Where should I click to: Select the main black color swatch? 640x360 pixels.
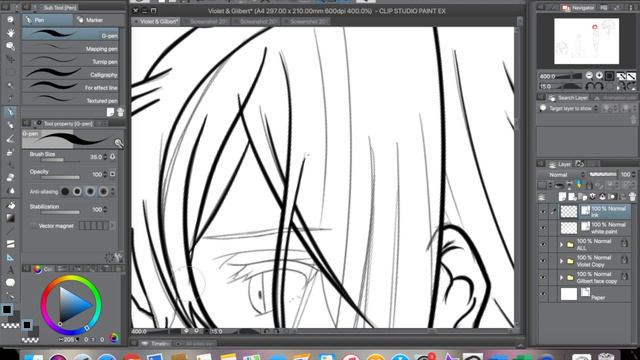7,309
